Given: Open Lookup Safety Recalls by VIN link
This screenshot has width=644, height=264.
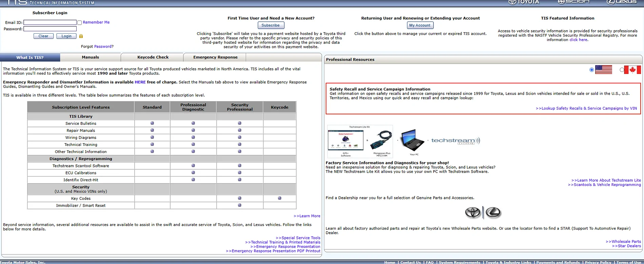Looking at the screenshot, I should click(x=586, y=108).
